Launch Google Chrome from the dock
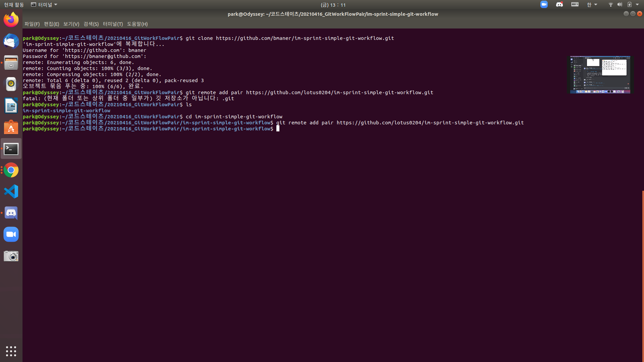This screenshot has width=644, height=362. [11, 170]
